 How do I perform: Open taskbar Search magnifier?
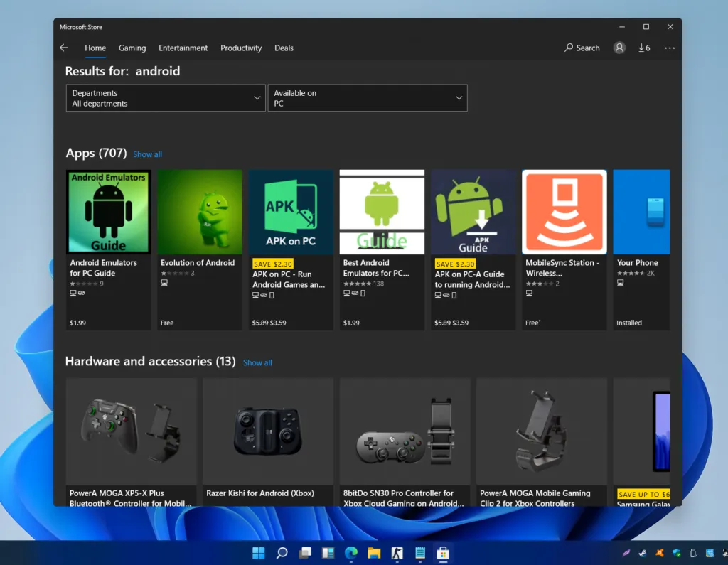click(282, 553)
